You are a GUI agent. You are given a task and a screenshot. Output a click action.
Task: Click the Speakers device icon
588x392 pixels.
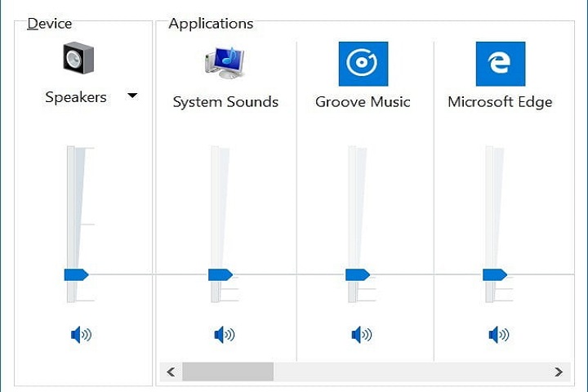coord(78,59)
